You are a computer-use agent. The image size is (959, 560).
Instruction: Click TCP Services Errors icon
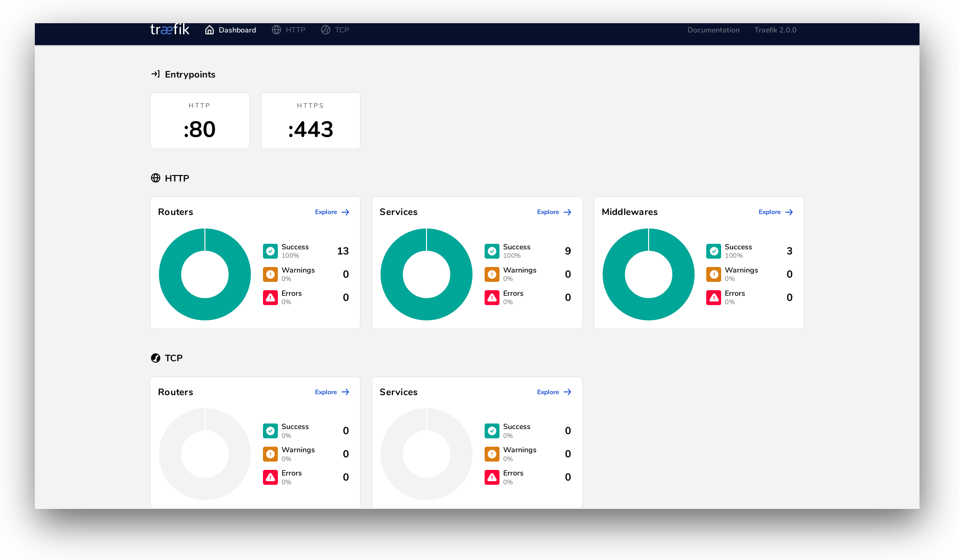[x=492, y=477]
